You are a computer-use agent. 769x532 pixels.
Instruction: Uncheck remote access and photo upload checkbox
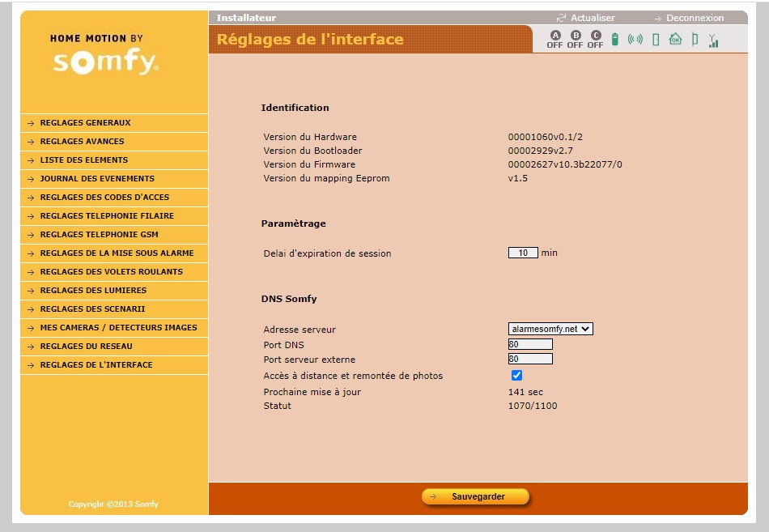tap(516, 376)
